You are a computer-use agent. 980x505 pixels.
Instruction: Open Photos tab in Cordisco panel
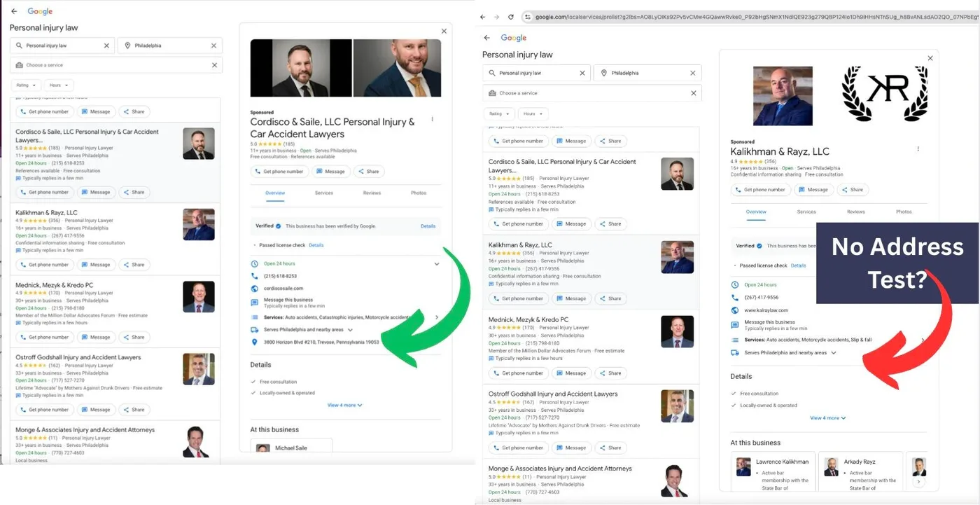coord(419,193)
